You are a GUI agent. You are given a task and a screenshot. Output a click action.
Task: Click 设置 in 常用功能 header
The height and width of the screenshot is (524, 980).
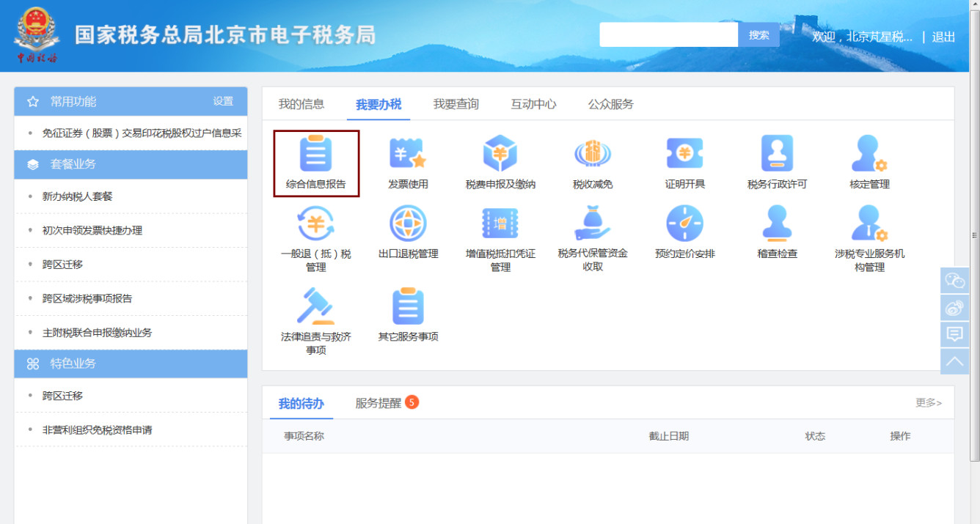point(223,101)
